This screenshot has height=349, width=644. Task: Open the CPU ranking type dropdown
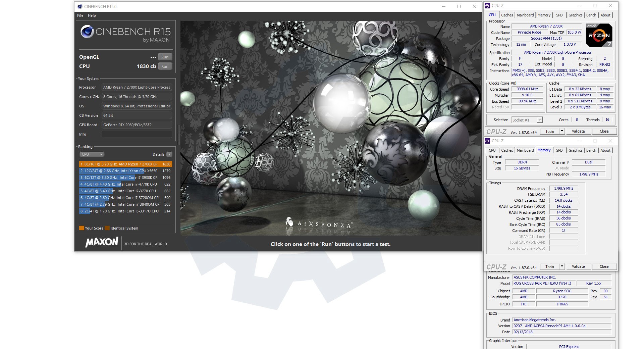[x=92, y=154]
